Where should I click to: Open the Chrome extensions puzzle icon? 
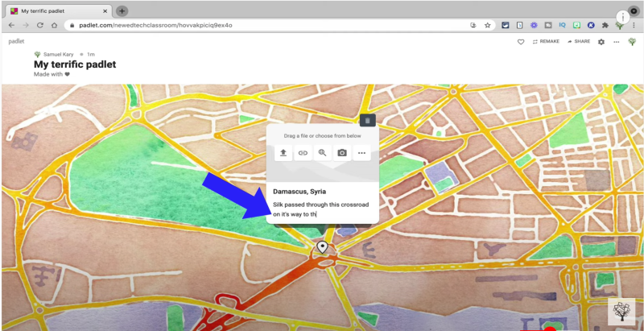[x=605, y=25]
